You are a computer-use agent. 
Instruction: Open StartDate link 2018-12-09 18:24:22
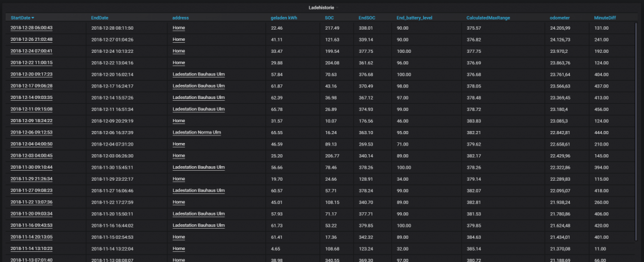(31, 121)
